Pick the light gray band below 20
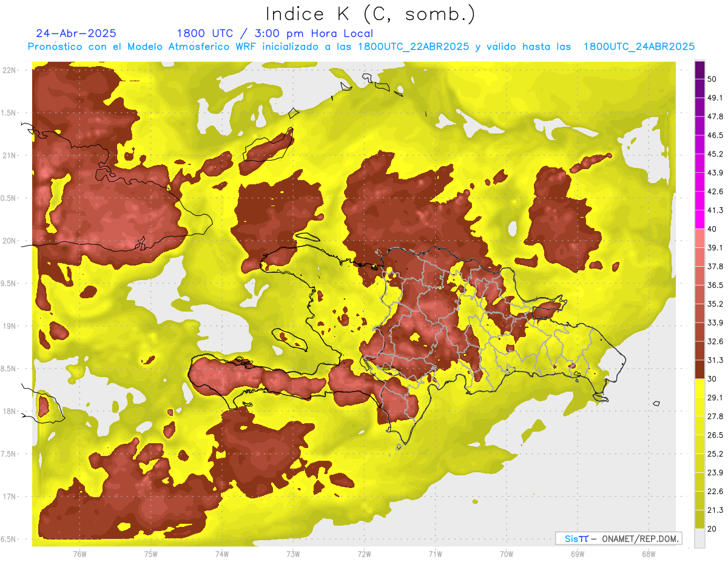728x562 pixels. coord(699,538)
